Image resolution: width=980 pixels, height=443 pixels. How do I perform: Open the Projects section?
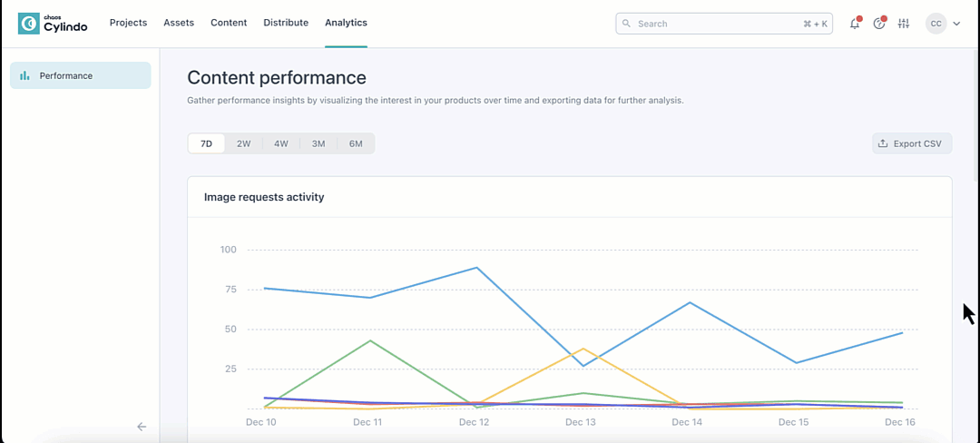pyautogui.click(x=128, y=23)
